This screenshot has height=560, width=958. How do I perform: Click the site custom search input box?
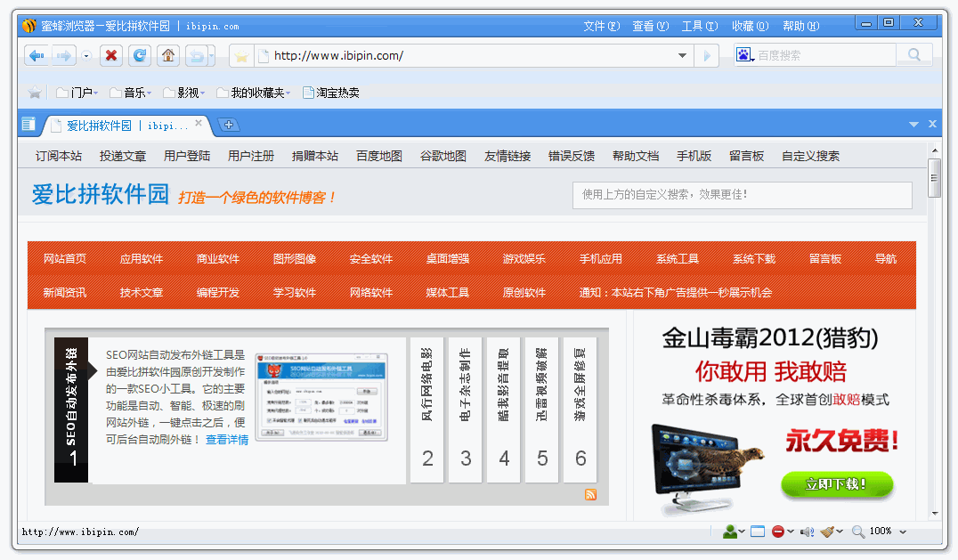[x=743, y=195]
